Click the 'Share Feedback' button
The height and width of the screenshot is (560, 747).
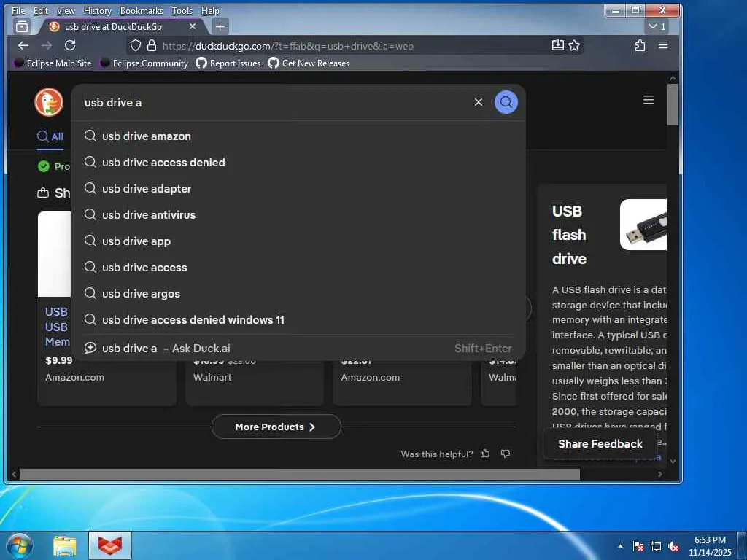coord(600,443)
